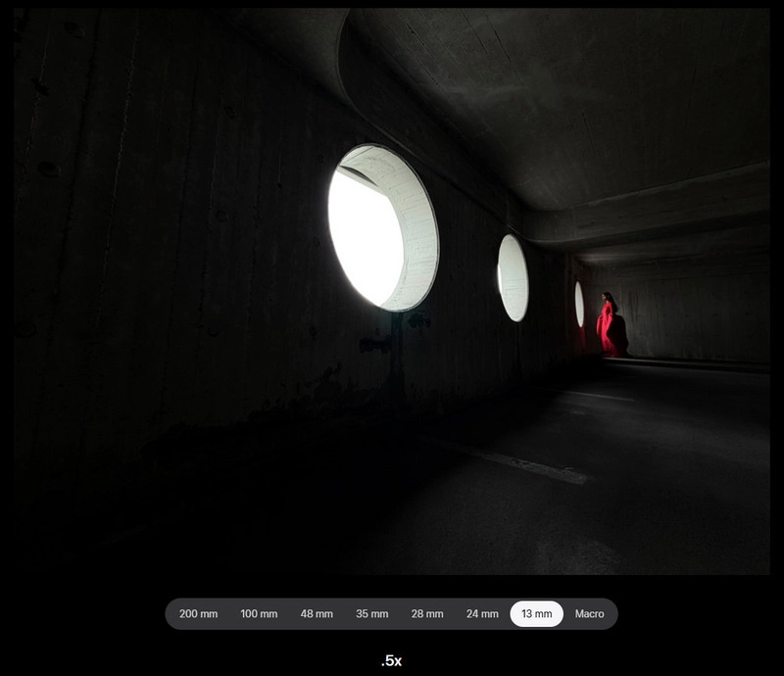Image resolution: width=784 pixels, height=676 pixels.
Task: Choose the 48 mm focal length
Action: tap(317, 614)
